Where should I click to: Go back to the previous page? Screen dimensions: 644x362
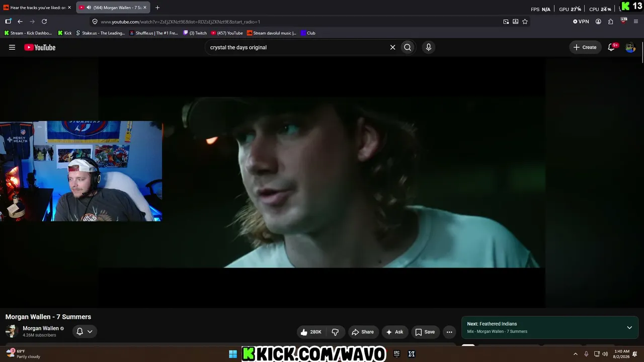[20, 22]
